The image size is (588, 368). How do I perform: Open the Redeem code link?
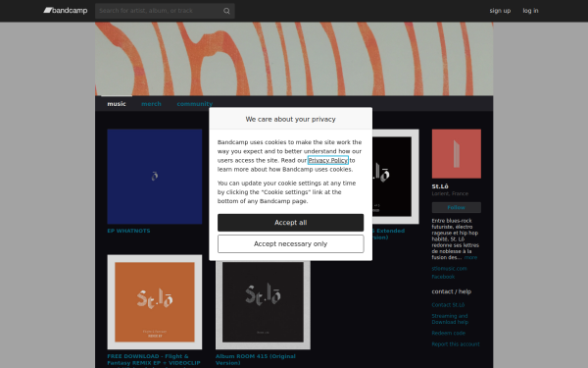(449, 333)
